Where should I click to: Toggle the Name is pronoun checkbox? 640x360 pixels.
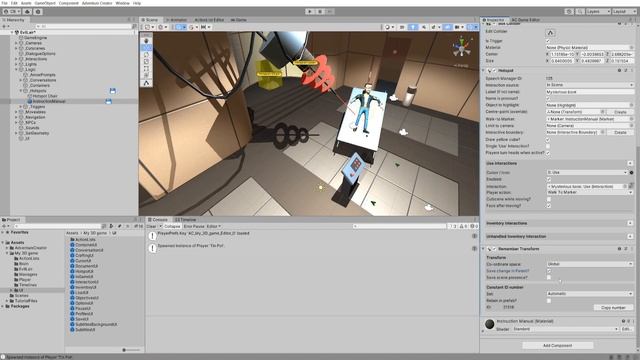pyautogui.click(x=548, y=98)
